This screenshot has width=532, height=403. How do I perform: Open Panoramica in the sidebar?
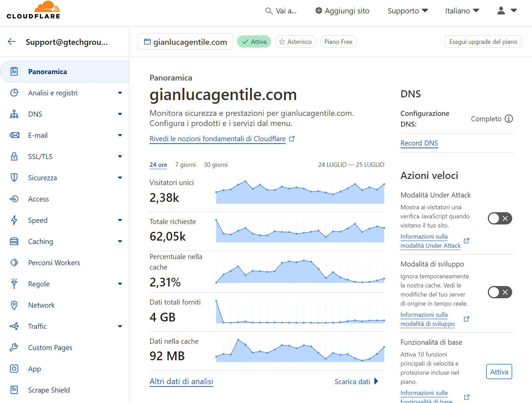click(65, 71)
